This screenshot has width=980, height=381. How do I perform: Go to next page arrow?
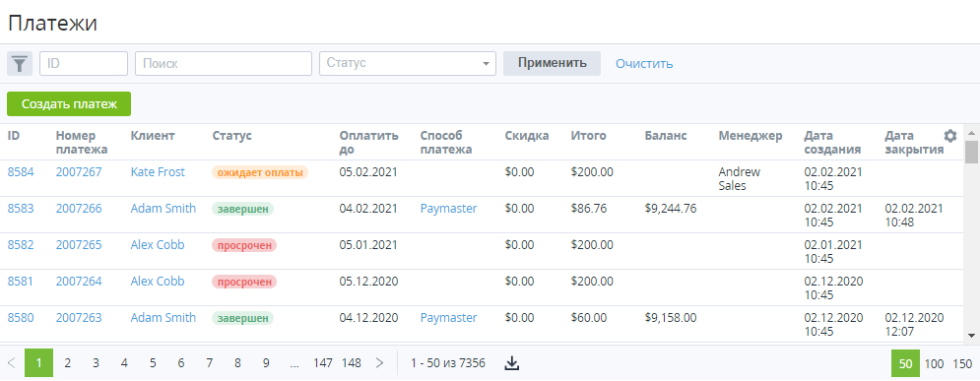pos(379,363)
